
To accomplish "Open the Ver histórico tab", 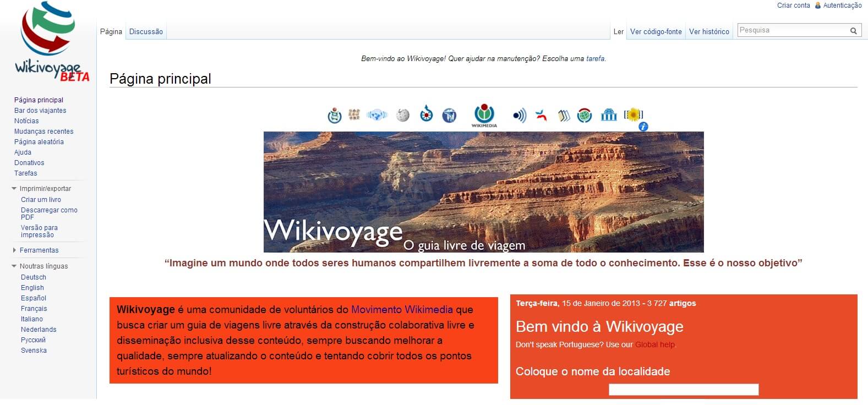I will 709,31.
